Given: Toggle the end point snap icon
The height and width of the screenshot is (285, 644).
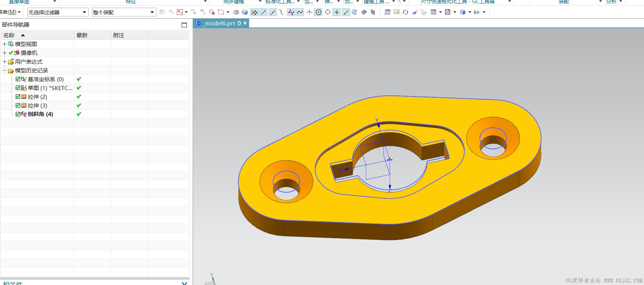Looking at the screenshot, I should (x=263, y=12).
